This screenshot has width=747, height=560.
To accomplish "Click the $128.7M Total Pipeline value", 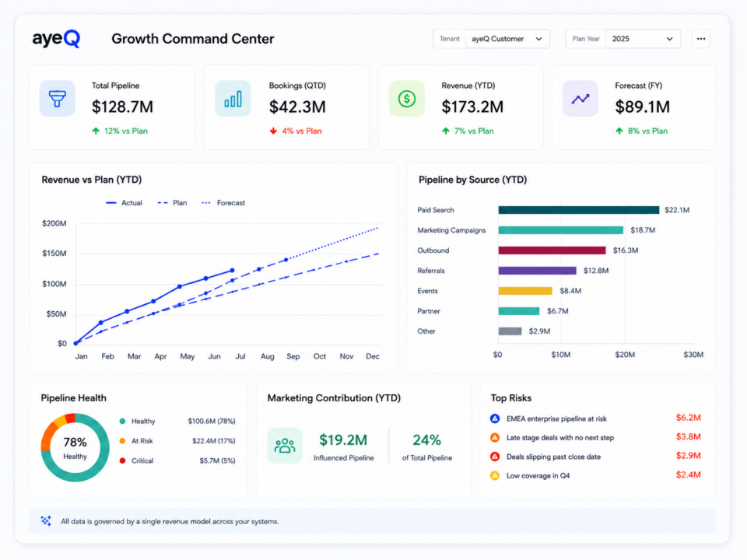I will click(122, 107).
